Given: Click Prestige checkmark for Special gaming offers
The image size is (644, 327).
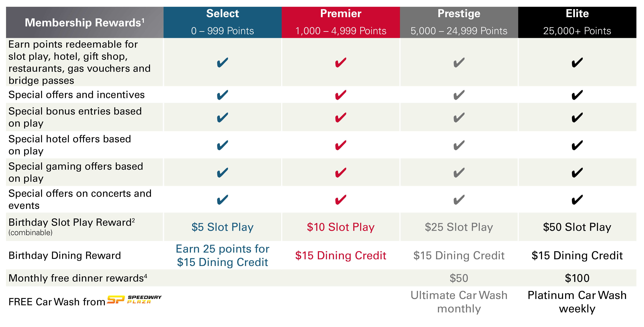Looking at the screenshot, I should 459,173.
